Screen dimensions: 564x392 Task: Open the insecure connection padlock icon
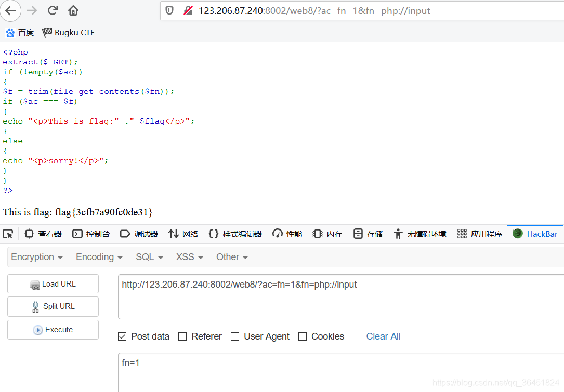click(188, 11)
